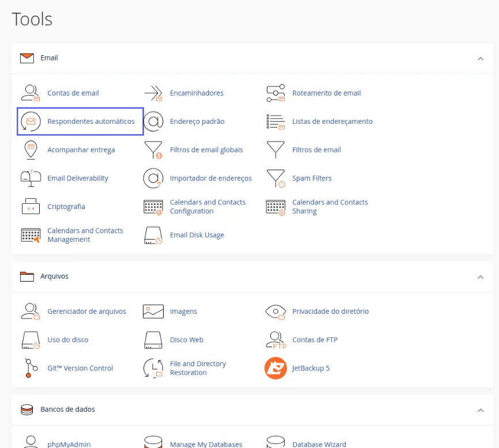Click the Email section envelope icon
This screenshot has width=499, height=448.
pyautogui.click(x=27, y=58)
